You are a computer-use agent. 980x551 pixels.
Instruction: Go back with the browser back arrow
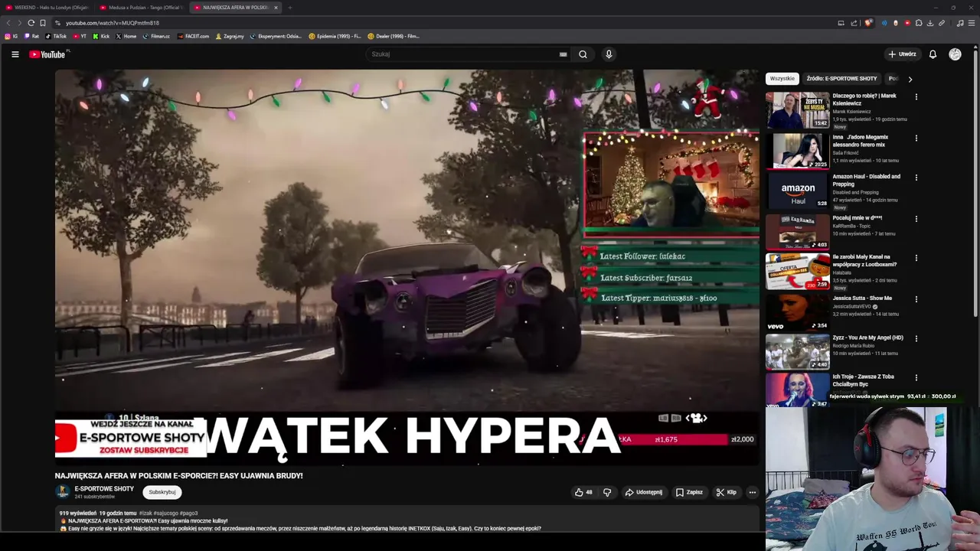[8, 23]
